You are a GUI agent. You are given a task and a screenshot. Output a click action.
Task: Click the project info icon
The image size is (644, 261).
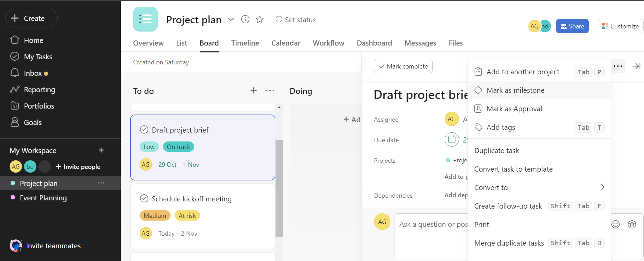click(245, 20)
